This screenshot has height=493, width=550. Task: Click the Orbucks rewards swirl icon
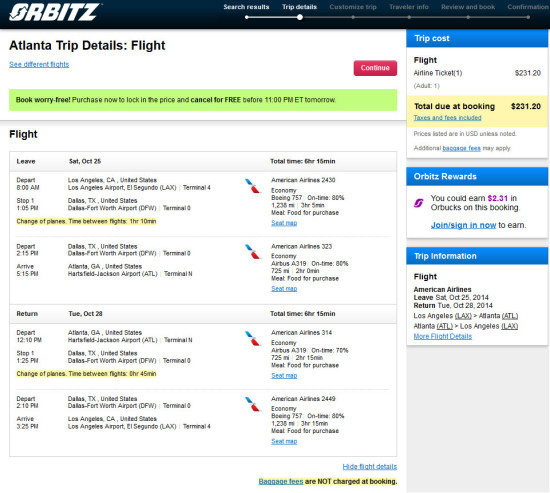coord(418,203)
